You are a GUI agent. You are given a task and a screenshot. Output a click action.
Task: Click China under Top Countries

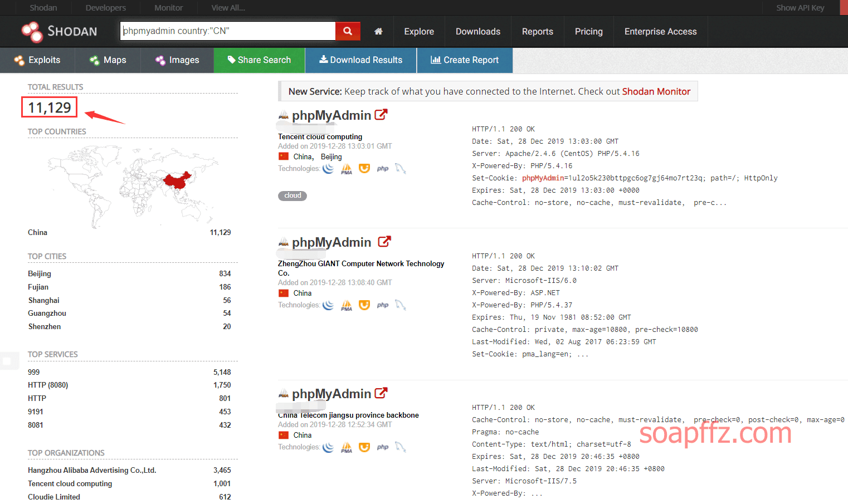point(37,232)
